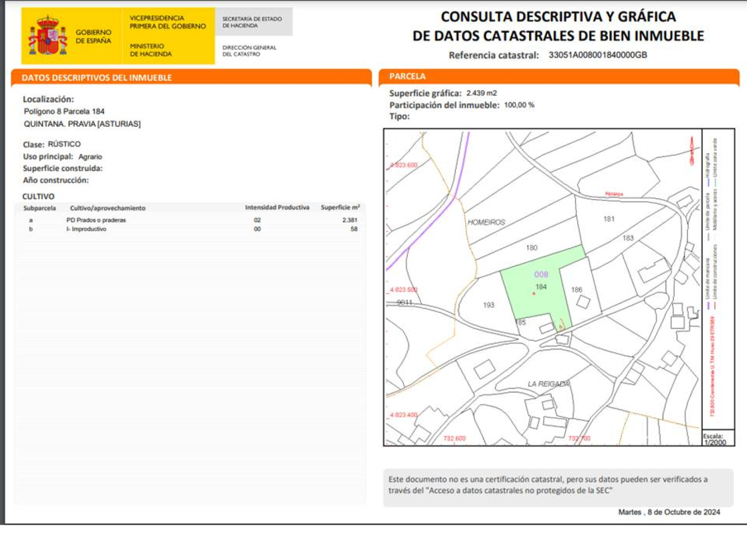The image size is (747, 560).
Task: Click the map legend strip
Action: point(718,280)
